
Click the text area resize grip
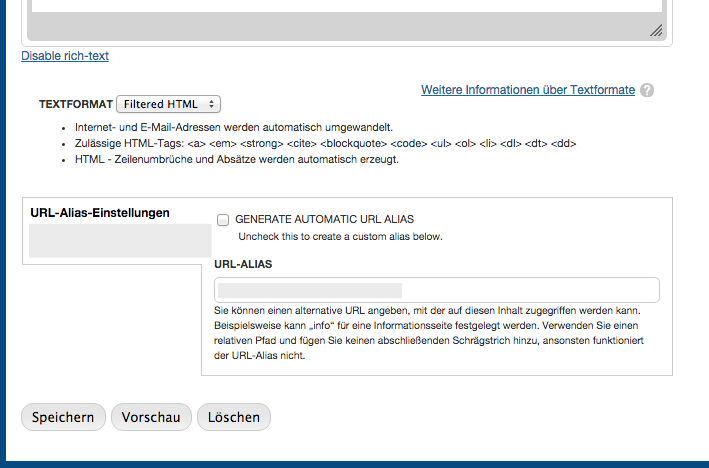pos(656,31)
